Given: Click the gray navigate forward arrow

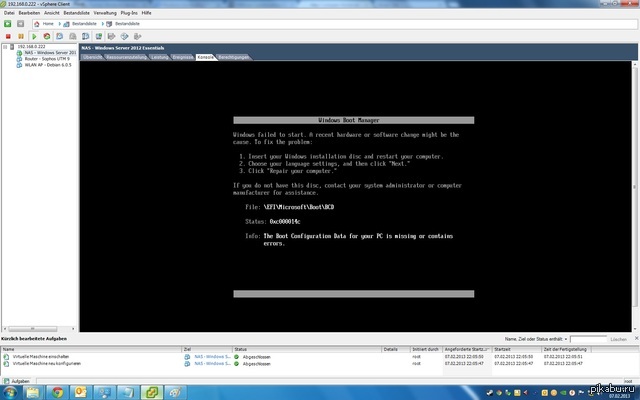Looking at the screenshot, I should (x=20, y=24).
